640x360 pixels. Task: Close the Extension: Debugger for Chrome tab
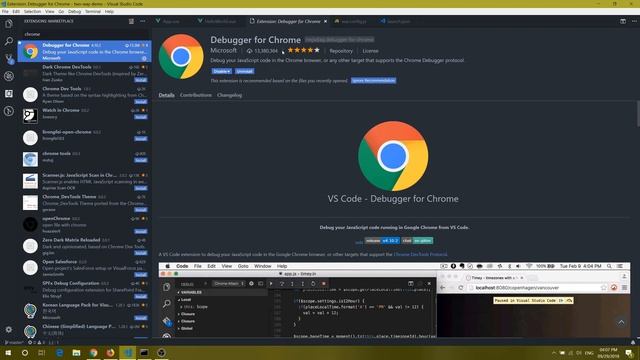click(x=325, y=21)
